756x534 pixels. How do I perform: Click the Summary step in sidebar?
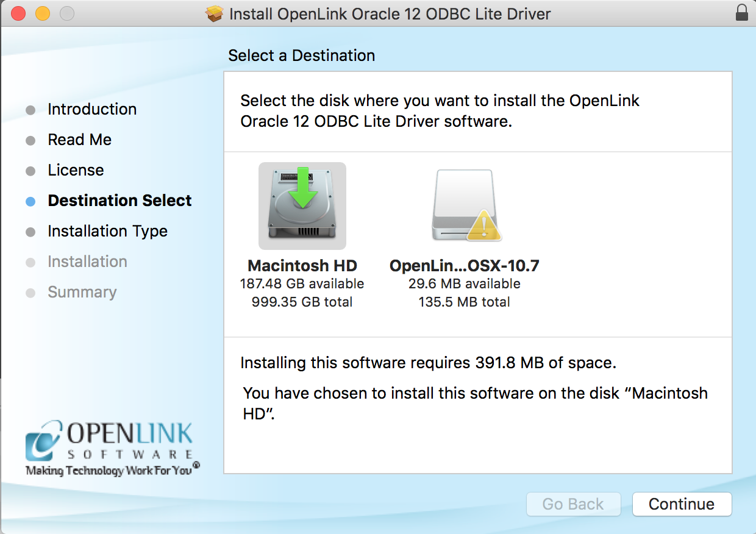pos(82,292)
